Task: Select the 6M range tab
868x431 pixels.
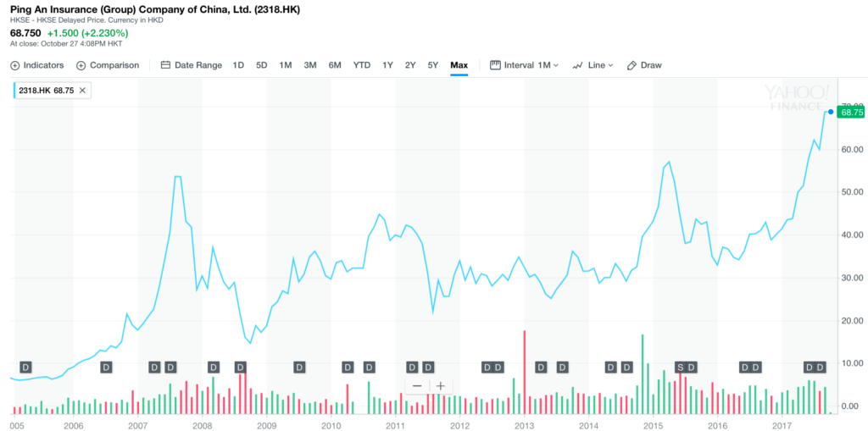Action: 335,65
